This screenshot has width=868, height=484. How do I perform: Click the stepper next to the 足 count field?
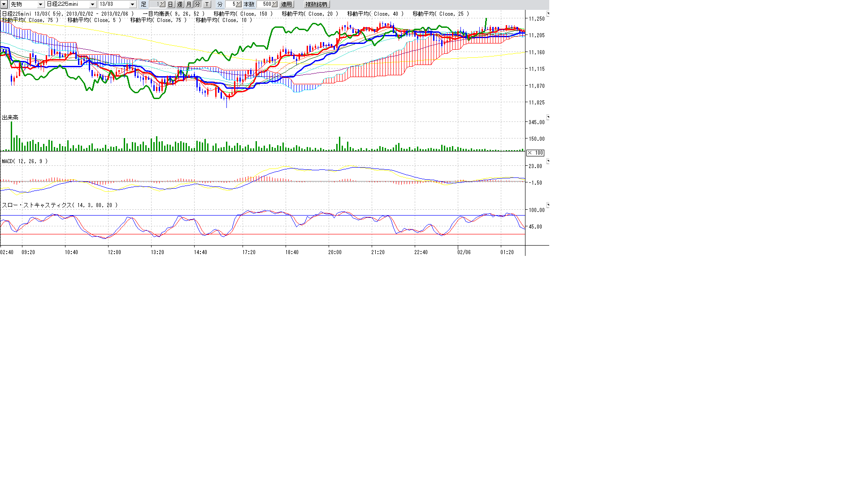click(x=162, y=4)
